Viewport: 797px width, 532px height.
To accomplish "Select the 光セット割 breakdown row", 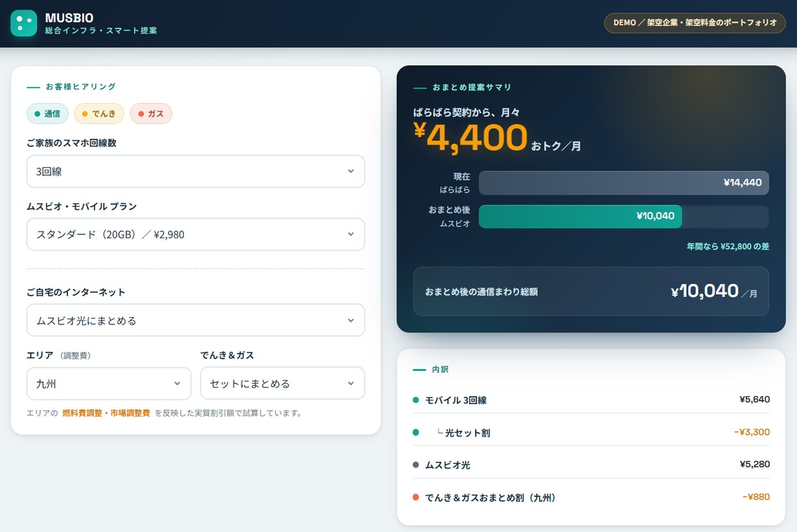I will 591,432.
